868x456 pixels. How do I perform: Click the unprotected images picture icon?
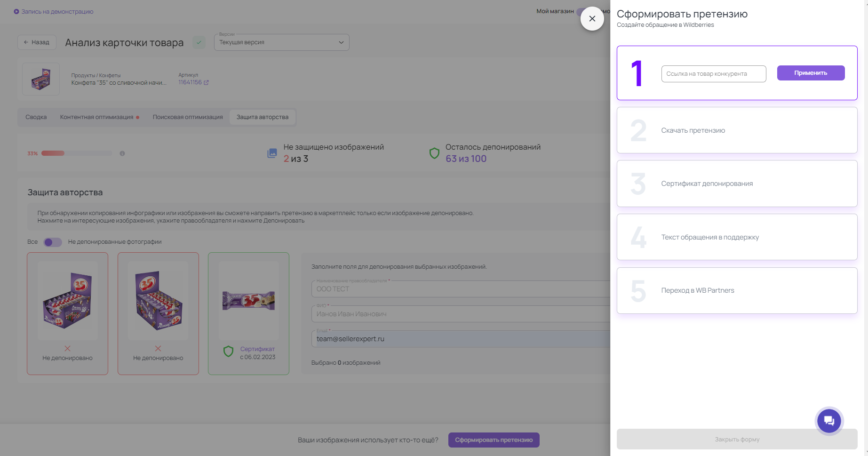click(272, 153)
